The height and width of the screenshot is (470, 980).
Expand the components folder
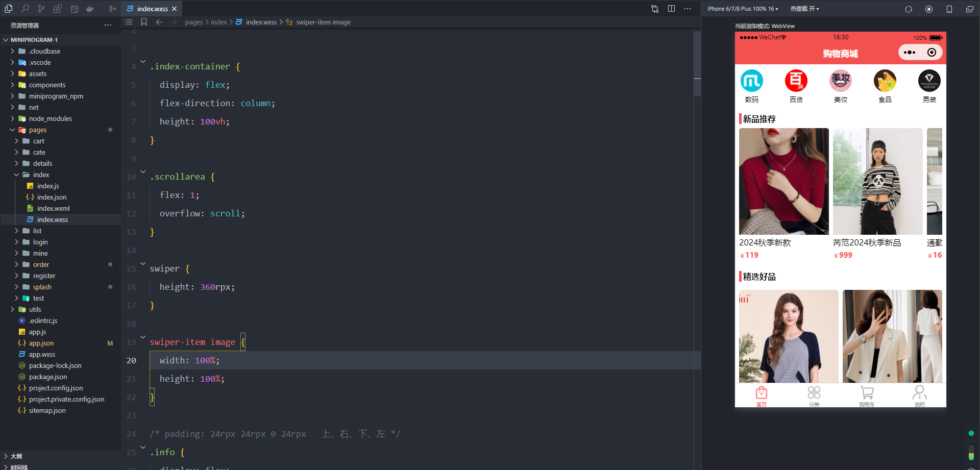click(x=13, y=85)
